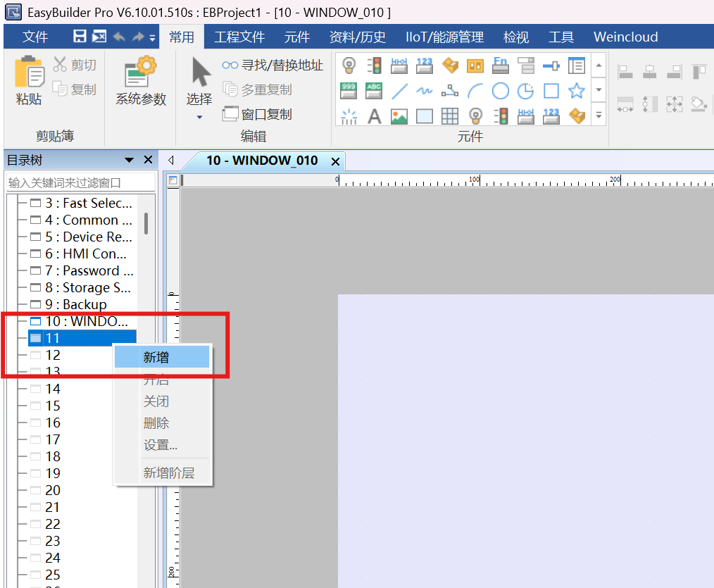
Task: Select the Option List object icon
Action: (x=525, y=65)
